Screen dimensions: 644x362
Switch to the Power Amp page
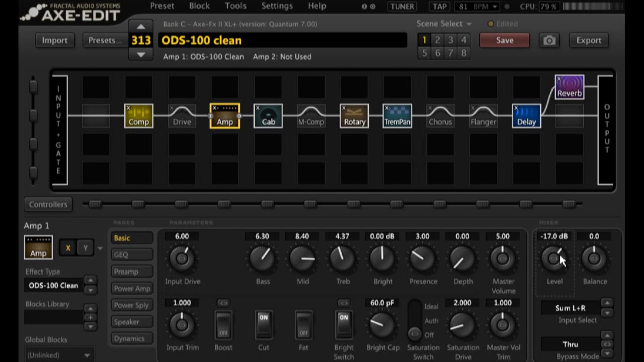(x=132, y=288)
